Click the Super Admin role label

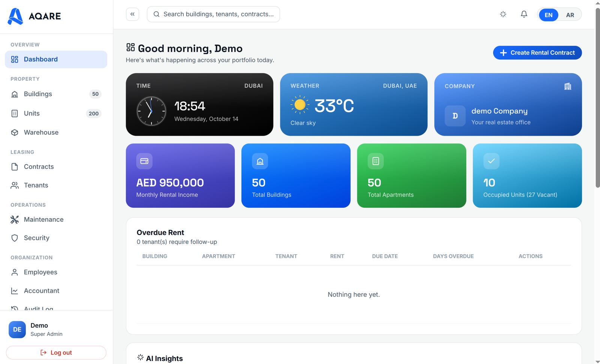pos(46,334)
